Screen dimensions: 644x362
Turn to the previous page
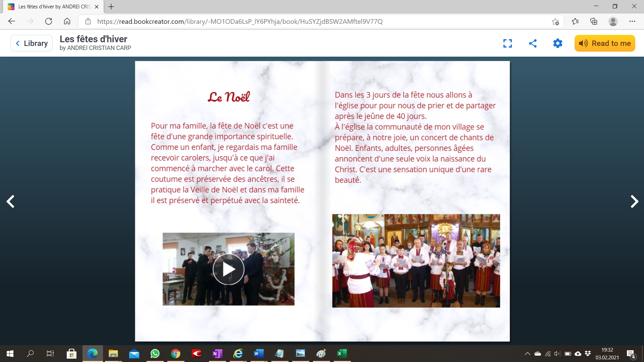[x=10, y=201]
